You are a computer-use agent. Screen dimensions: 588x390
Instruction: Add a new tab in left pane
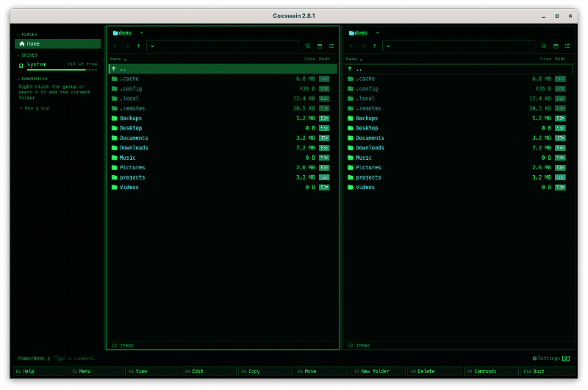tap(142, 33)
